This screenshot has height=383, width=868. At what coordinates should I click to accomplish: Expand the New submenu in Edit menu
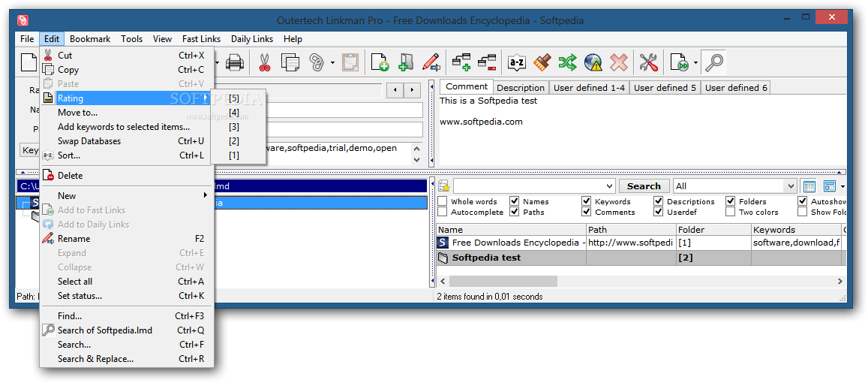point(126,195)
